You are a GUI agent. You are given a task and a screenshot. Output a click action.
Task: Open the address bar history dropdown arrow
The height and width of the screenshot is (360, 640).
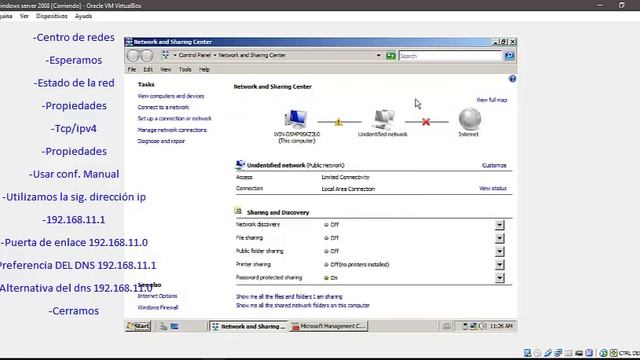[x=378, y=56]
